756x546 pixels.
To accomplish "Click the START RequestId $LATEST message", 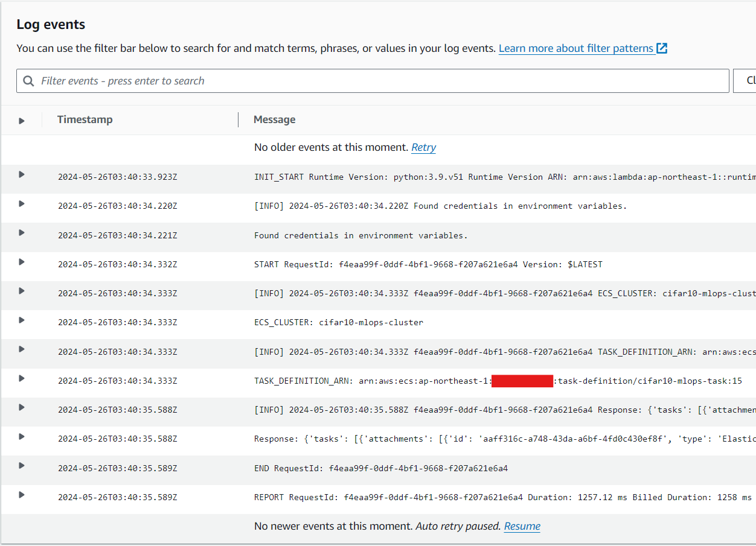I will [x=428, y=264].
